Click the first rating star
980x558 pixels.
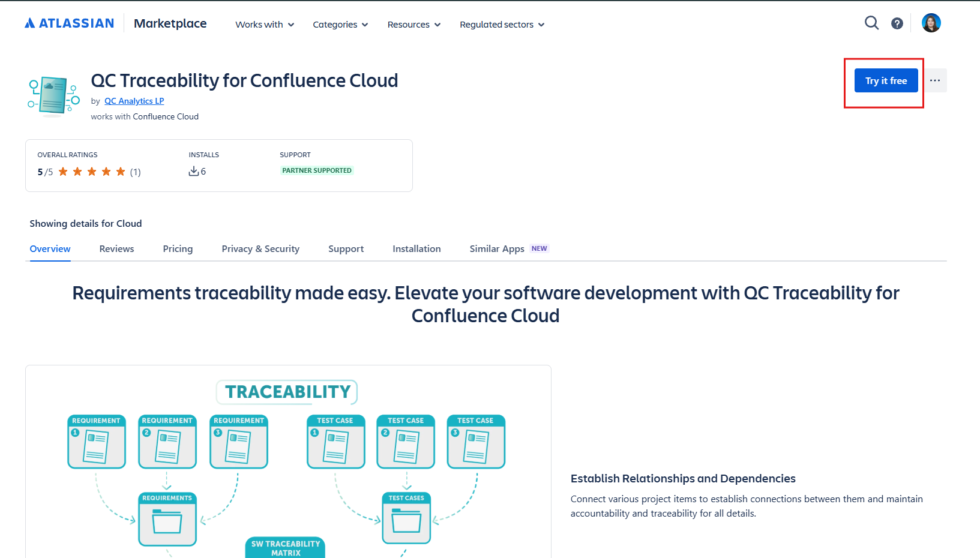click(x=63, y=172)
